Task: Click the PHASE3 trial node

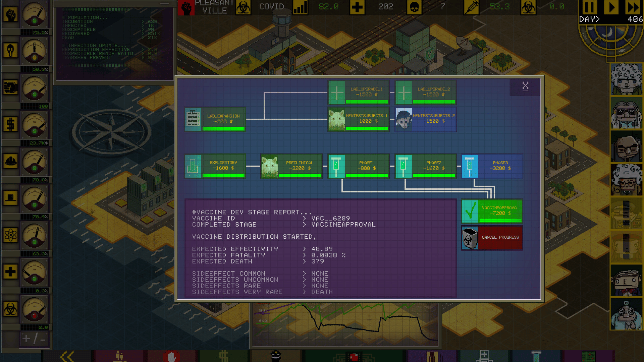Action: click(x=492, y=166)
